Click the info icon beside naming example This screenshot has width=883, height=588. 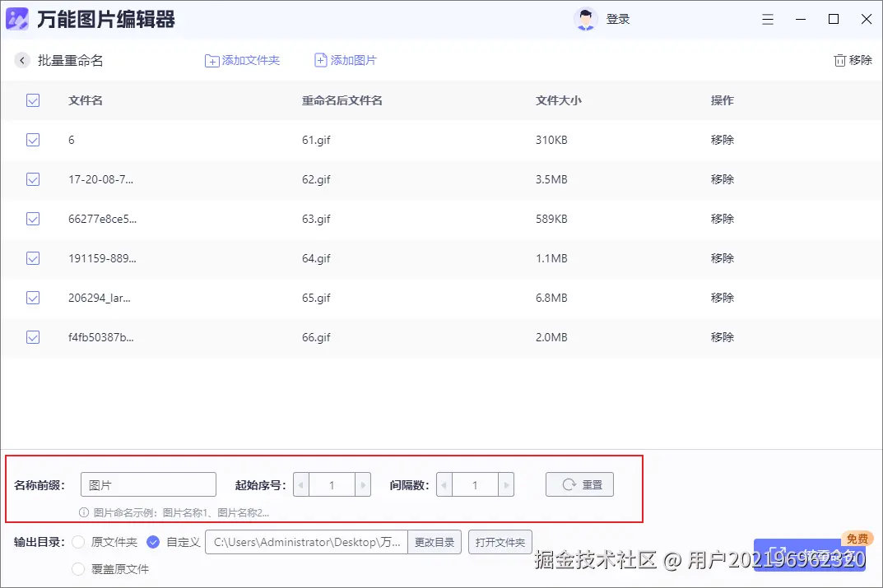tap(84, 512)
